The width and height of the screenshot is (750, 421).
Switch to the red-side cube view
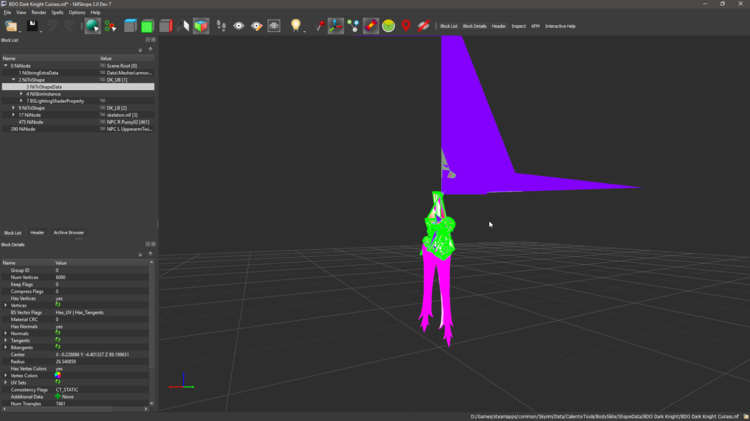pyautogui.click(x=165, y=26)
